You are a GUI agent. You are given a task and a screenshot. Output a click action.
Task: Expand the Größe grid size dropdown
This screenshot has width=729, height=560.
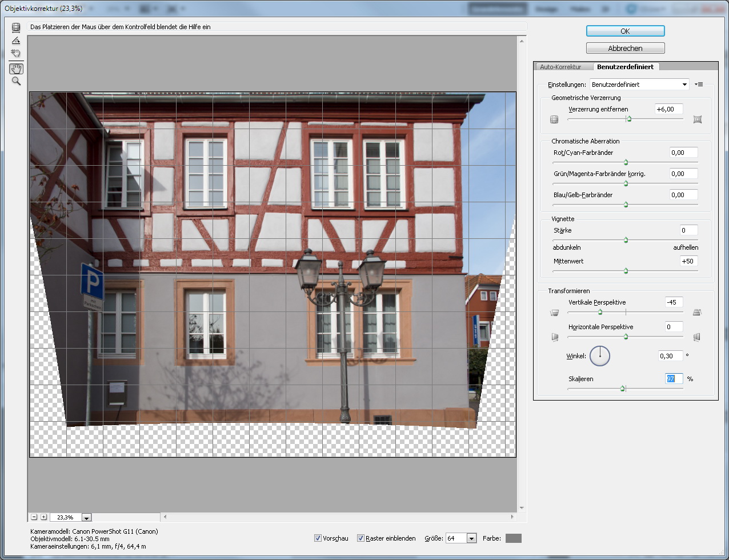(x=471, y=538)
